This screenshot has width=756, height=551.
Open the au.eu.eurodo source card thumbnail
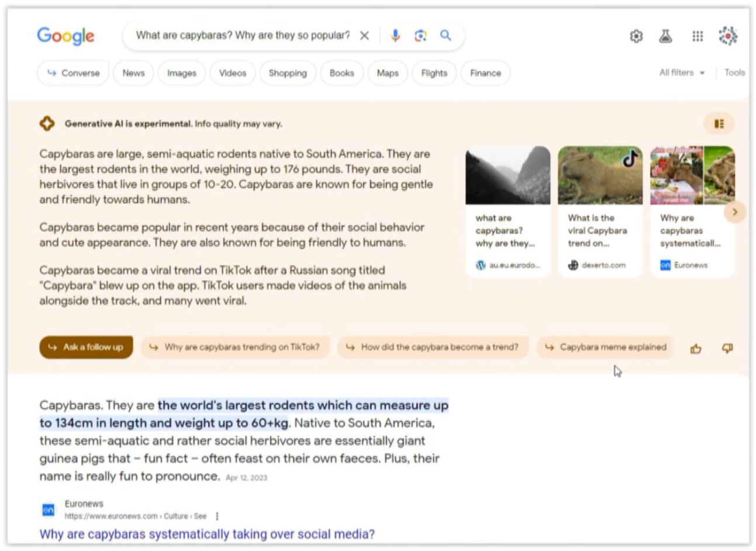click(508, 175)
